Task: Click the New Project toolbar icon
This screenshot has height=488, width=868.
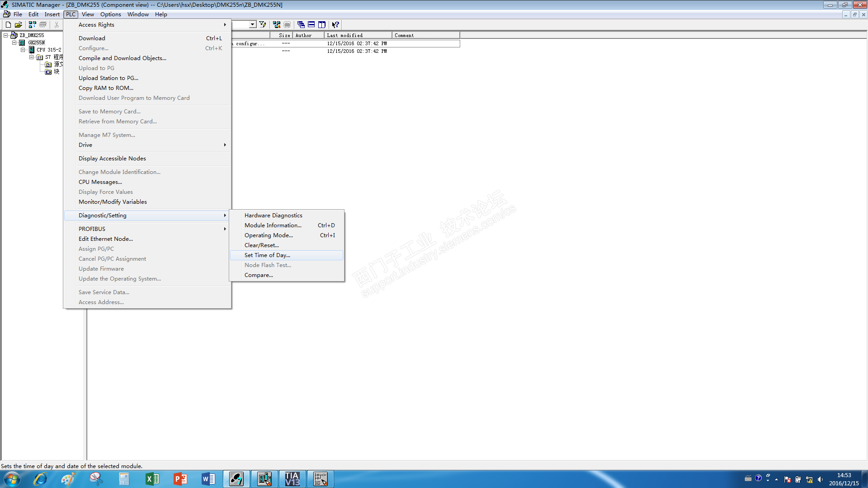Action: click(8, 25)
